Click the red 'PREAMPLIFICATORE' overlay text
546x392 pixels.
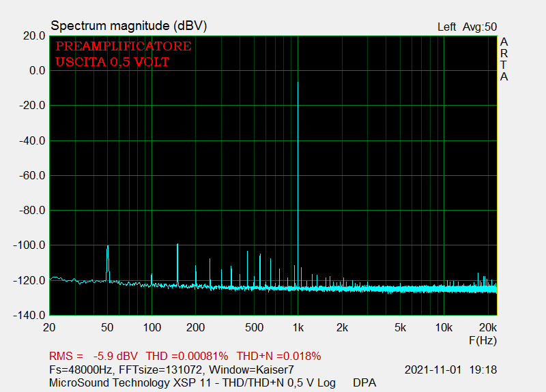pyautogui.click(x=124, y=46)
